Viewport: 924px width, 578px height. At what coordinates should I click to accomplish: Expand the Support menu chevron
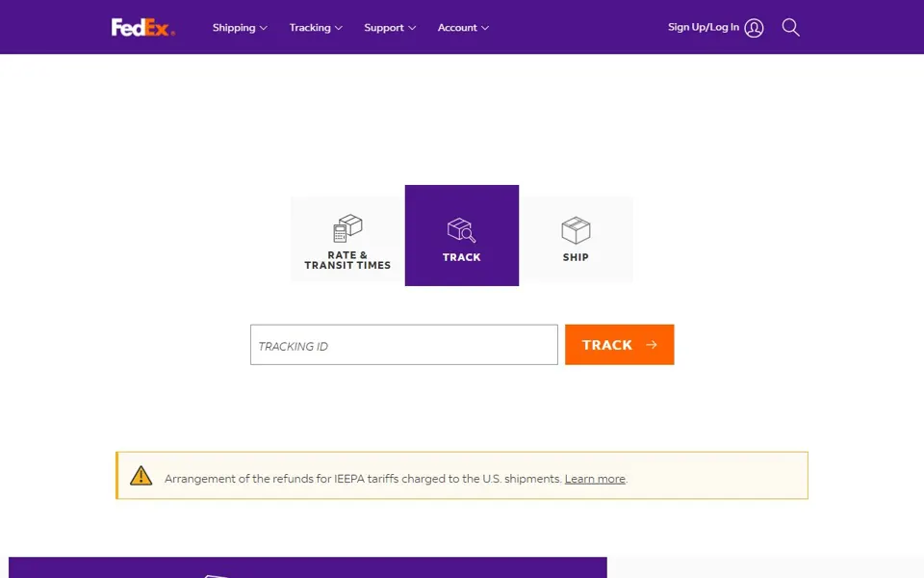click(412, 28)
